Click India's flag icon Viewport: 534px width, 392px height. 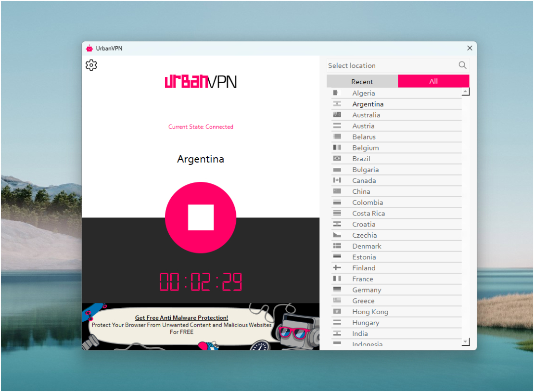[337, 333]
